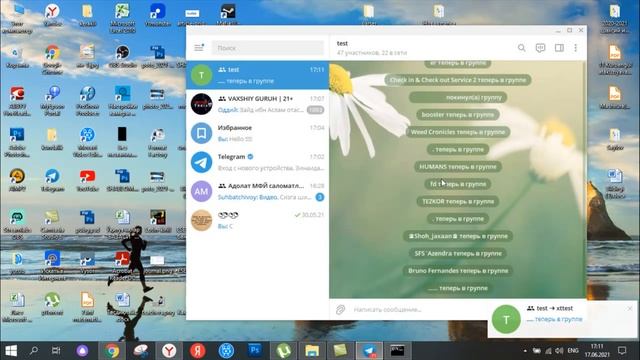Image resolution: width=640 pixels, height=360 pixels.
Task: Click 'Bruno Fernandes теперь в группе' message
Action: [x=458, y=271]
